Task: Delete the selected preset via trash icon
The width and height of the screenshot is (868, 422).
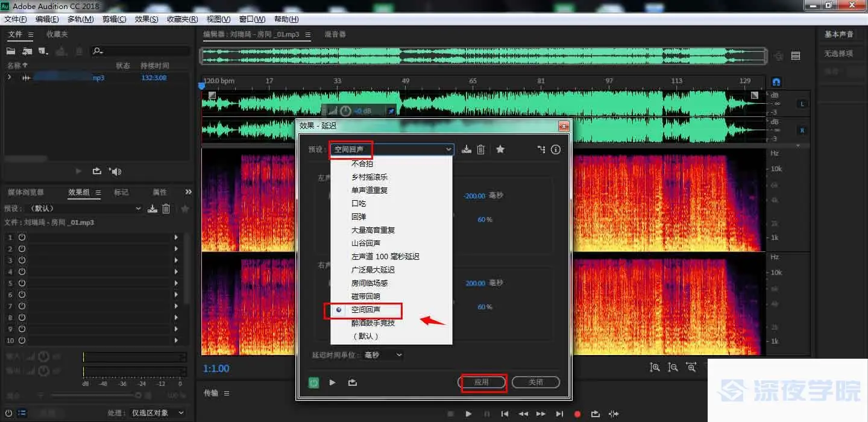Action: [x=480, y=149]
